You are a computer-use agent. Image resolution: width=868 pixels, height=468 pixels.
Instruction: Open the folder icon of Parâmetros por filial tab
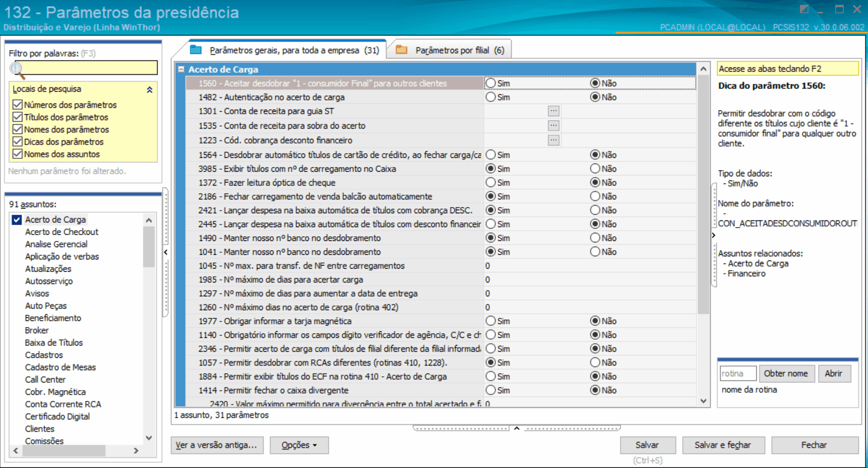pos(401,50)
